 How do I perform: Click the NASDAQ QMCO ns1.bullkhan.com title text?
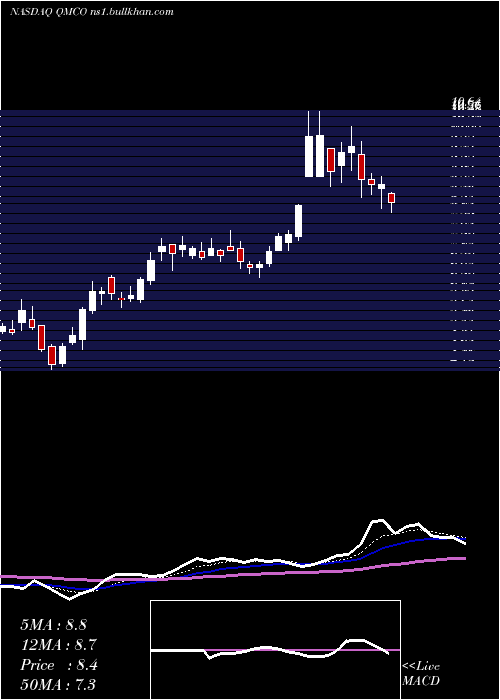click(92, 12)
